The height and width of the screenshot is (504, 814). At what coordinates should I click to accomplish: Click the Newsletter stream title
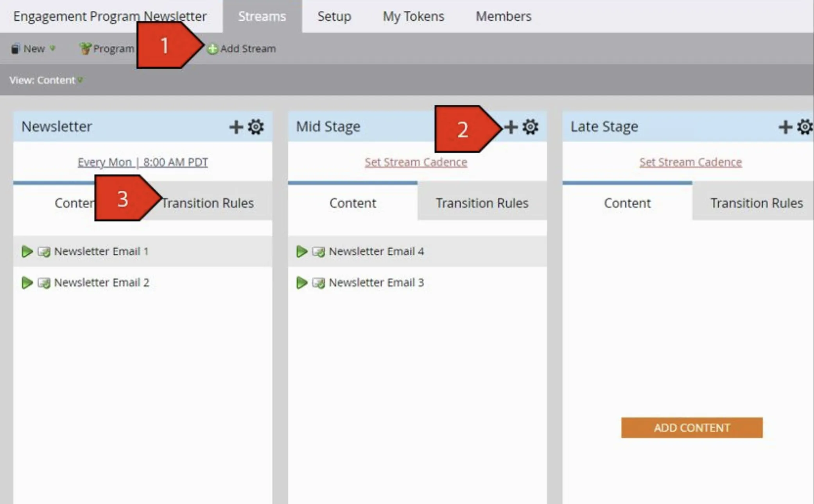[x=57, y=127]
